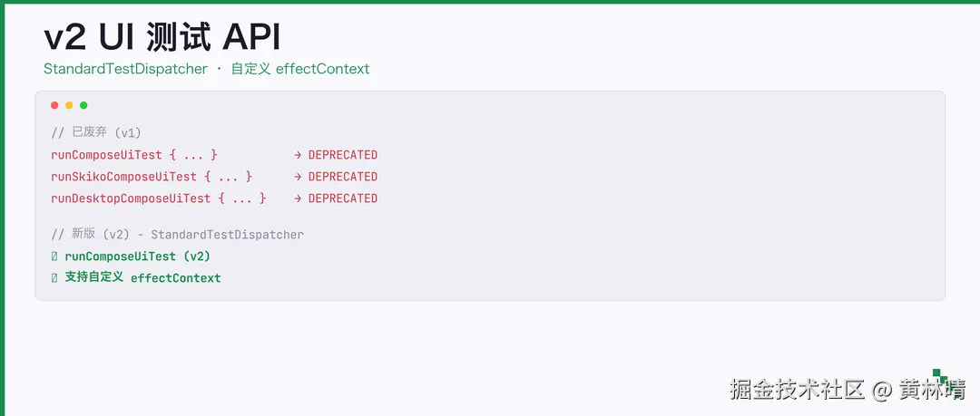Image resolution: width=980 pixels, height=416 pixels.
Task: Click the red dot in code window header
Action: pos(54,105)
